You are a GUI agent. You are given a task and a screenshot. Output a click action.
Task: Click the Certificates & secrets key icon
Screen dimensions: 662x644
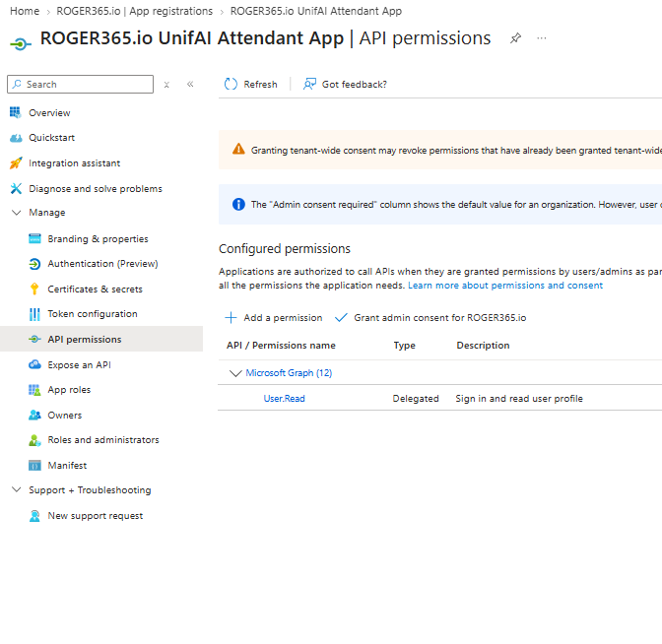click(x=34, y=289)
